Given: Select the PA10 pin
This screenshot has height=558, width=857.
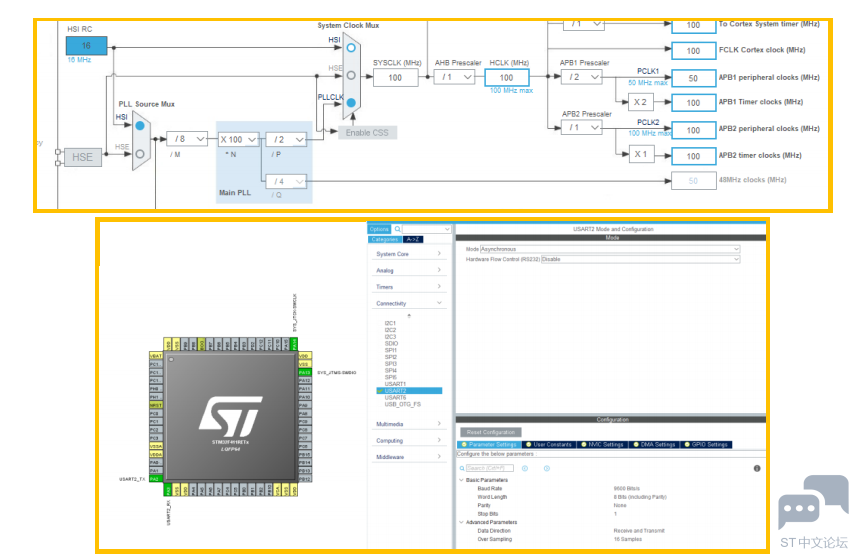Looking at the screenshot, I should 305,397.
